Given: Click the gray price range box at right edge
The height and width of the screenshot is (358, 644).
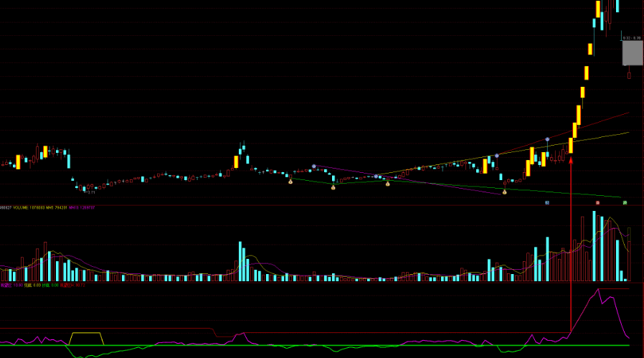Looking at the screenshot, I should coord(633,52).
